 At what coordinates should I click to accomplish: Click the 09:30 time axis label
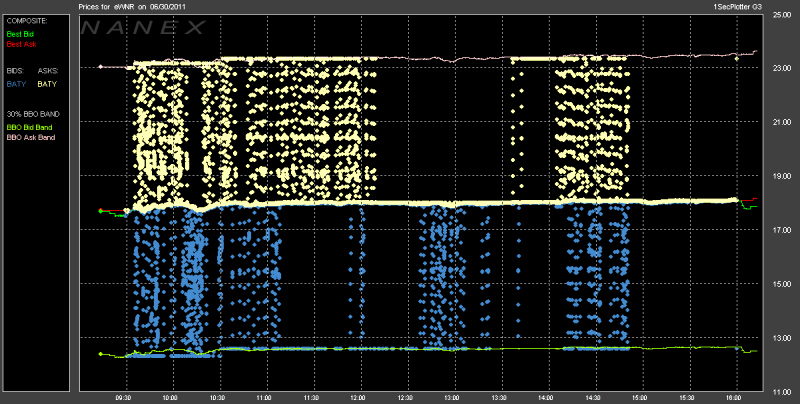click(x=124, y=397)
